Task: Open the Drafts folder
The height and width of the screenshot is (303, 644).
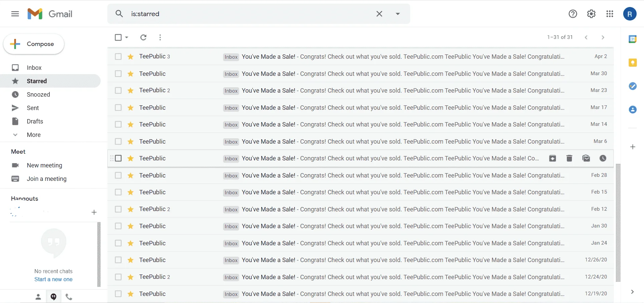Action: tap(50, 121)
